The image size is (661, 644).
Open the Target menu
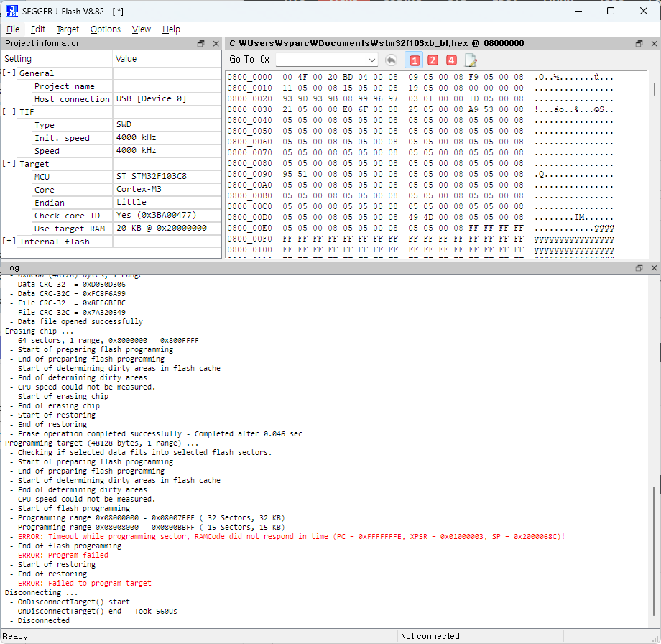coord(68,29)
